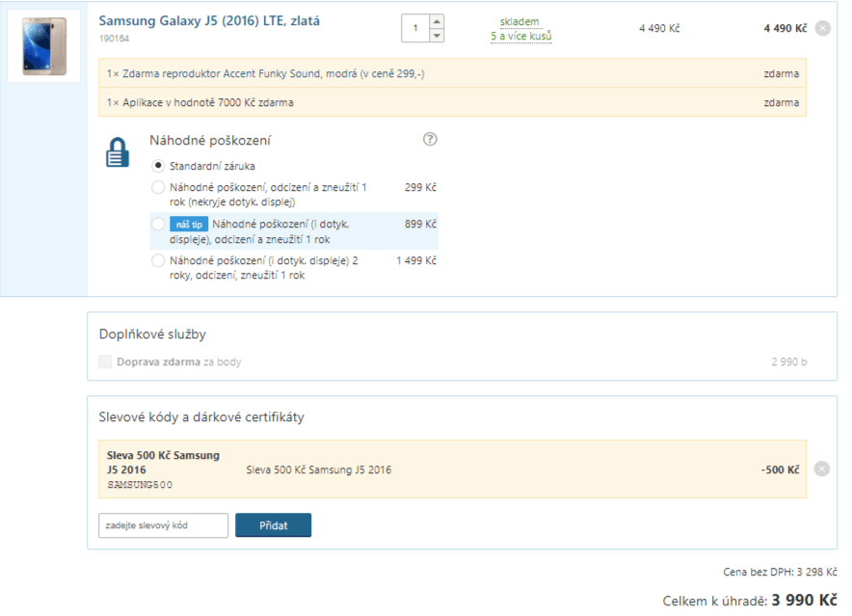The image size is (852, 616).
Task: Select 299 Kč accidental damage option
Action: coord(157,188)
